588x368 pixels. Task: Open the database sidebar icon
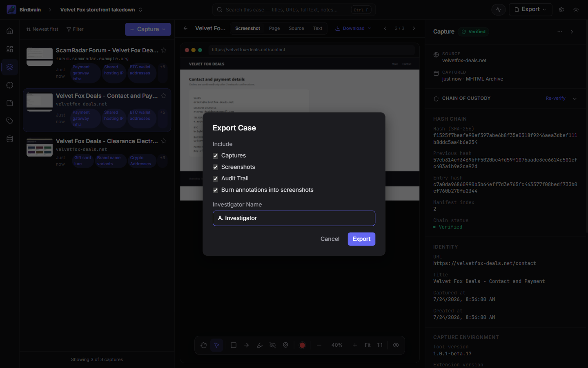[x=10, y=139]
